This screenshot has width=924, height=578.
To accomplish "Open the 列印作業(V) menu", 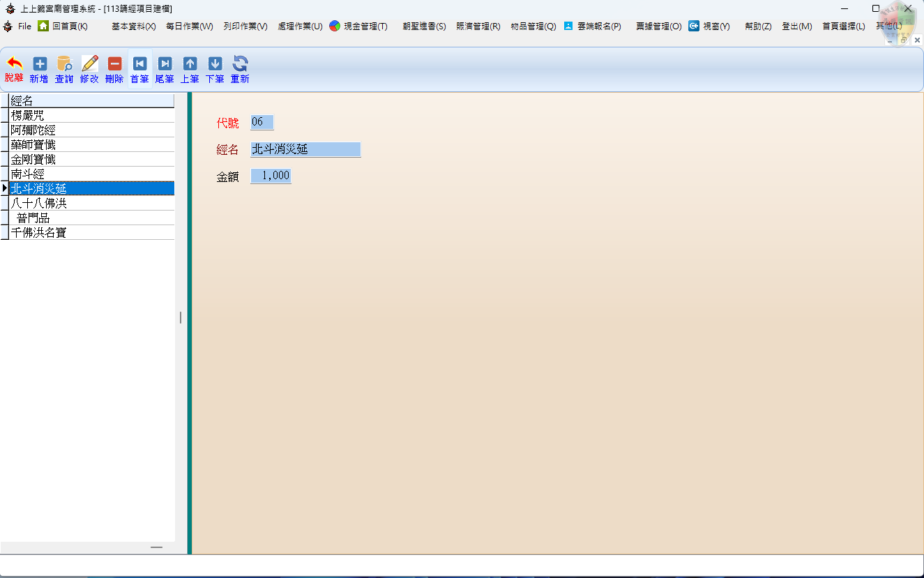I will pyautogui.click(x=245, y=26).
